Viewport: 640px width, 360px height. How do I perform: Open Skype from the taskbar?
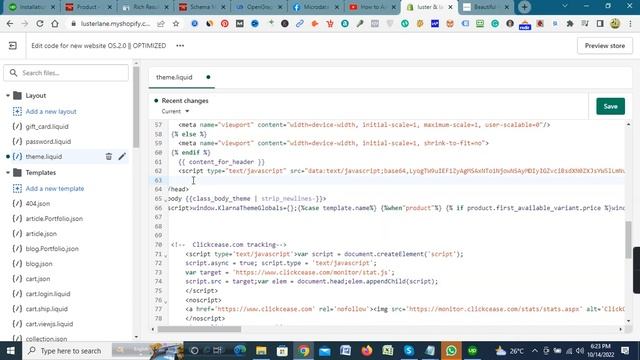409,351
